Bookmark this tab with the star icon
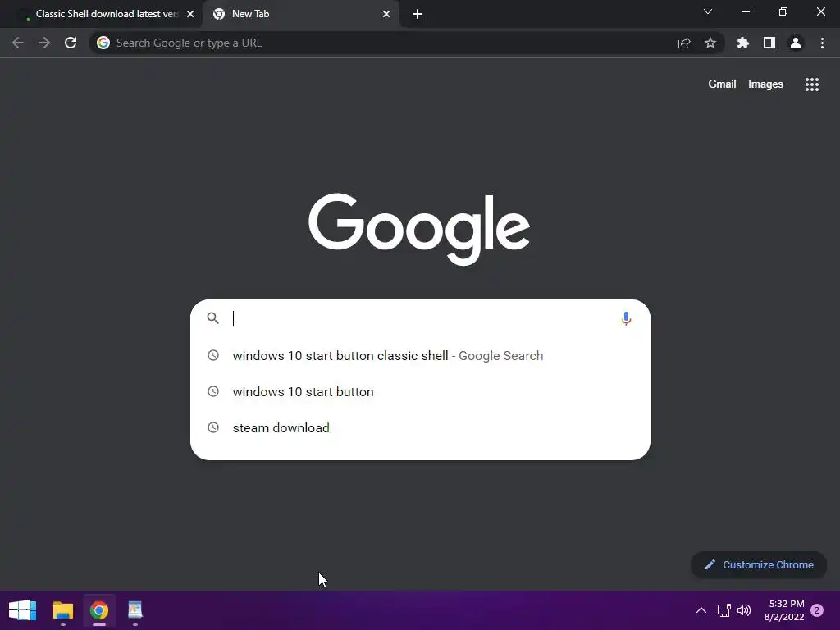The width and height of the screenshot is (840, 630). (x=710, y=43)
